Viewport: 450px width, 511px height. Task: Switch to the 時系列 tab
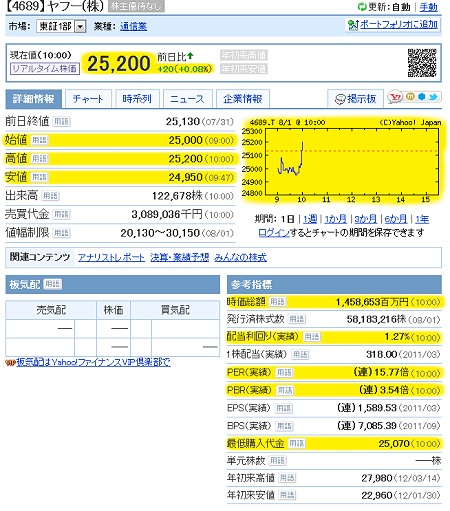point(137,99)
